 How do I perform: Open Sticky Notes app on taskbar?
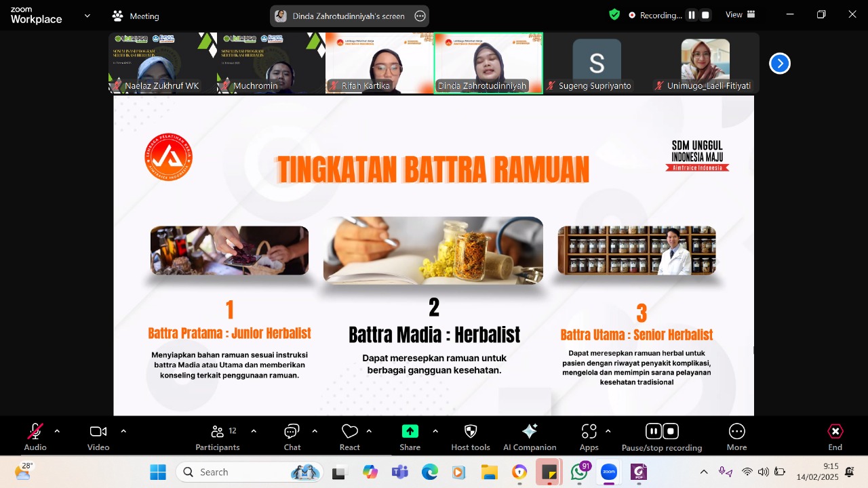(549, 472)
